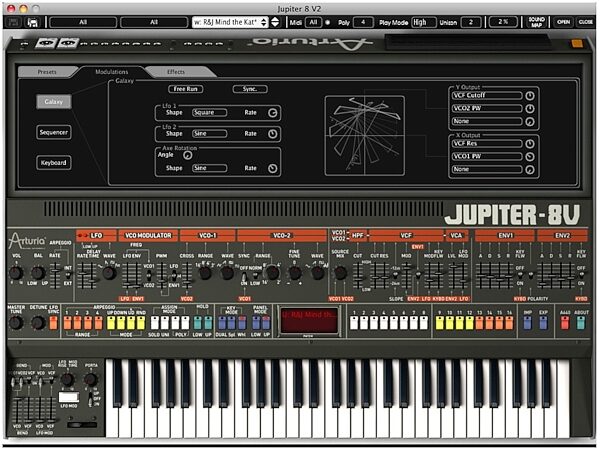600x450 pixels.
Task: Toggle the A440 tuning tone button
Action: pos(565,323)
